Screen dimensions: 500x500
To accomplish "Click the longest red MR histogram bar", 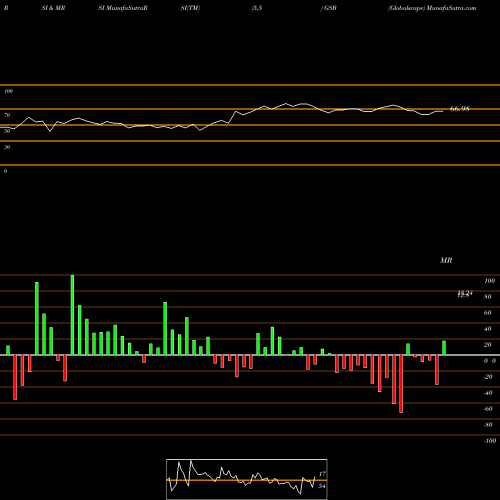I will pos(401,384).
